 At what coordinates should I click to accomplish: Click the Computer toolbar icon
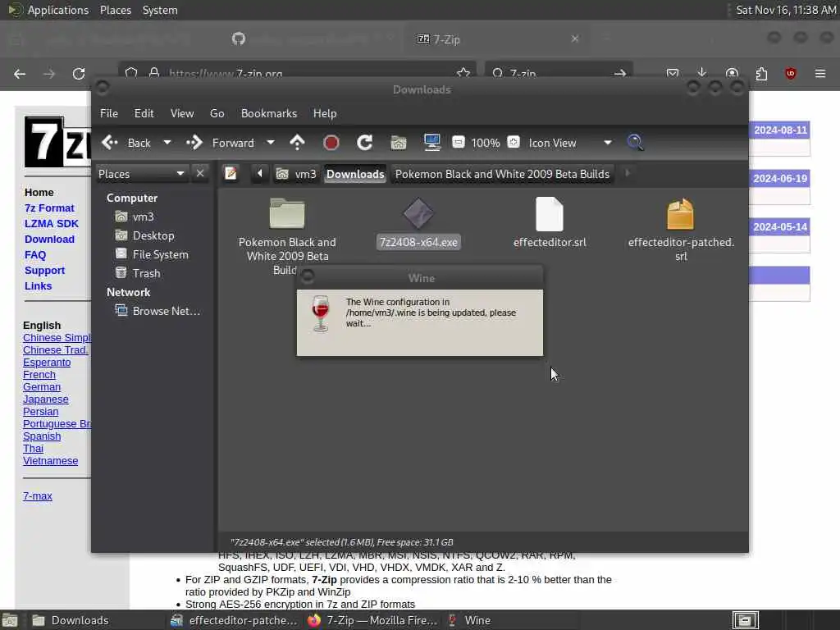tap(431, 143)
